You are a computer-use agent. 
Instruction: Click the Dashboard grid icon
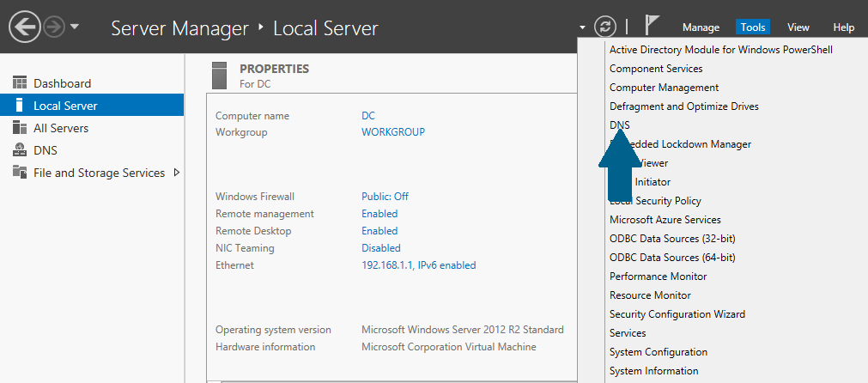[20, 83]
